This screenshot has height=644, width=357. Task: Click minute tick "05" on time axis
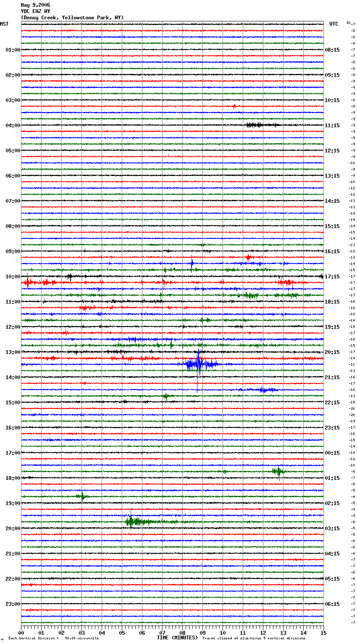tap(122, 633)
